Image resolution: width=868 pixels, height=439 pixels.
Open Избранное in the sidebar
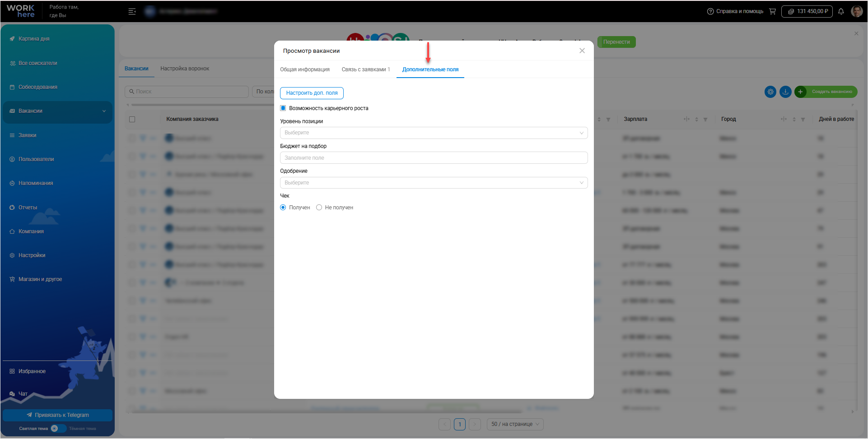coord(32,371)
